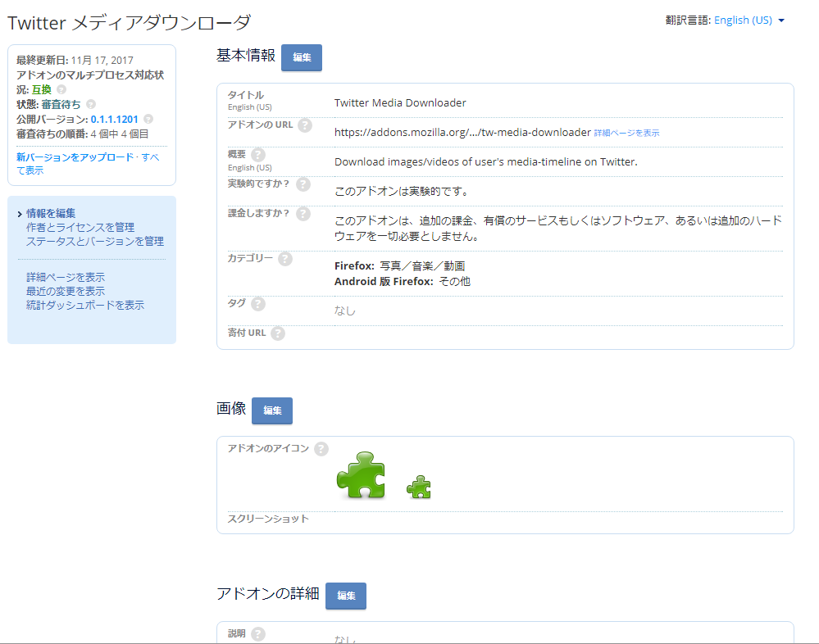Click 最終更新日 11月 17, 2017 text

click(75, 61)
